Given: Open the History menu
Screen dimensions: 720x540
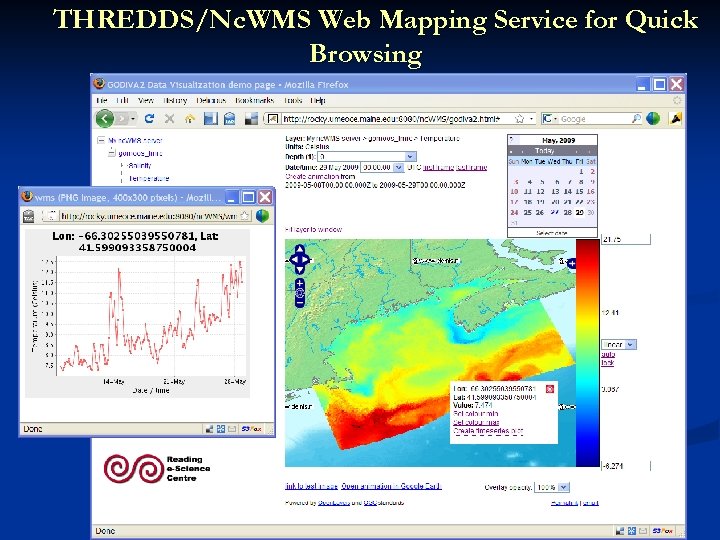Looking at the screenshot, I should 175,100.
